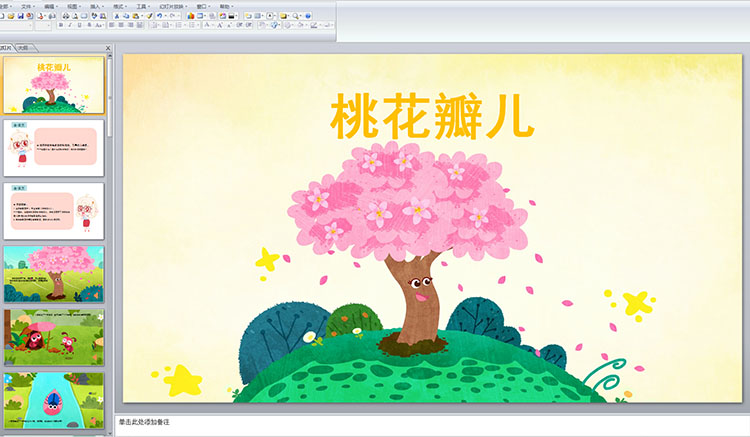
Task: Select slide 4 thumbnail with peach tree meadow
Action: 54,274
